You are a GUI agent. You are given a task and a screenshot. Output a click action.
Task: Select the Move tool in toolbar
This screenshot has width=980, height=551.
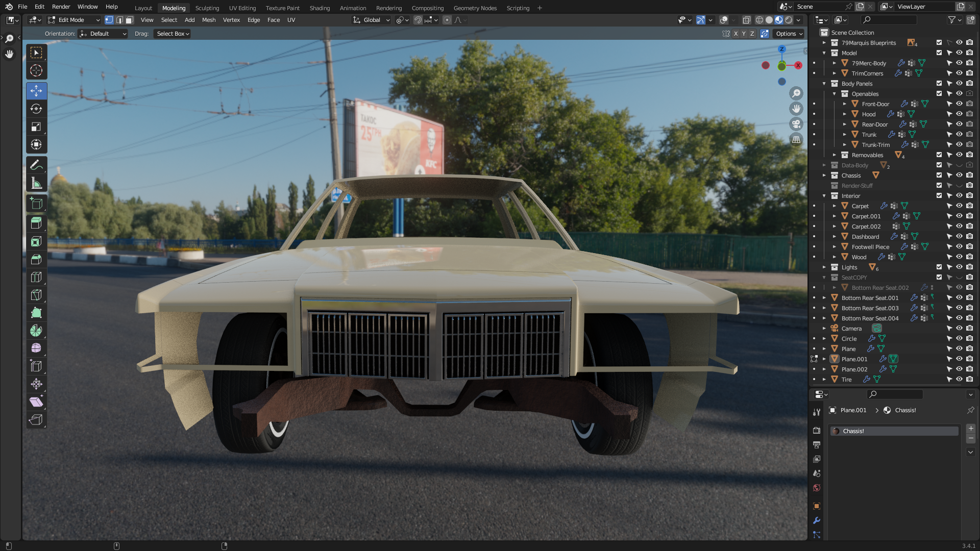(36, 91)
